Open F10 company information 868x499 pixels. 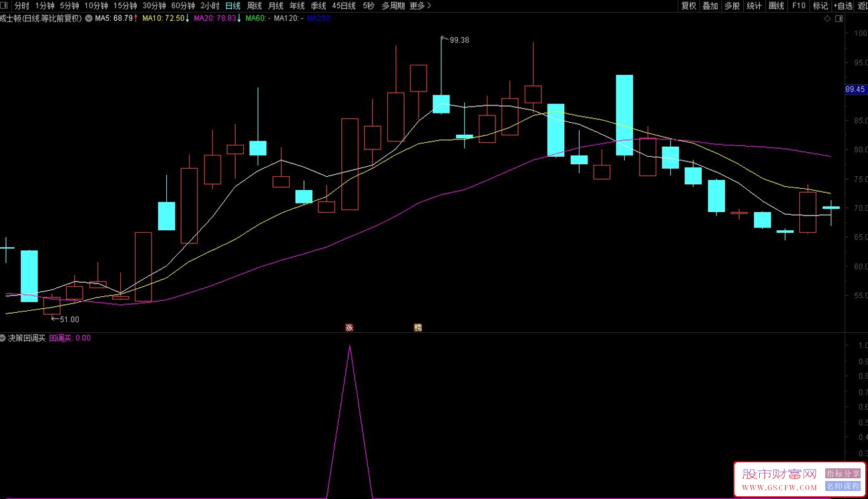[799, 5]
